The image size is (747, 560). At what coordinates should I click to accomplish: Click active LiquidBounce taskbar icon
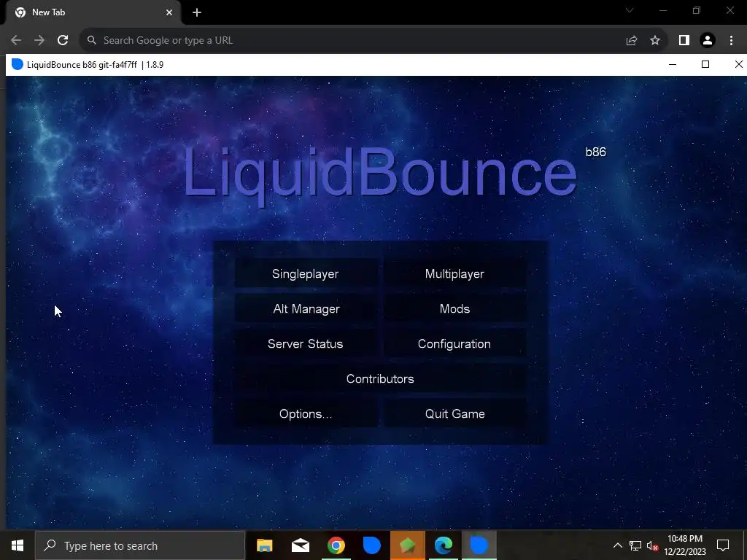[x=479, y=545]
